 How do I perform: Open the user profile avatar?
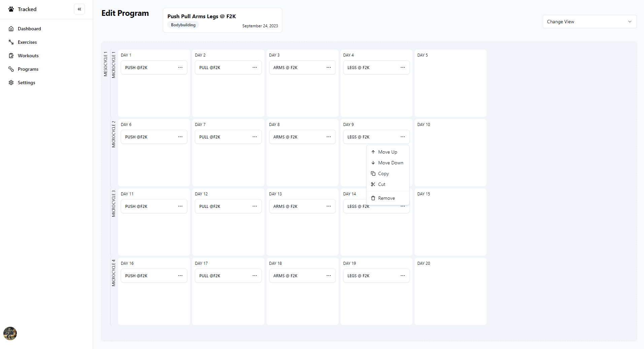click(x=10, y=334)
